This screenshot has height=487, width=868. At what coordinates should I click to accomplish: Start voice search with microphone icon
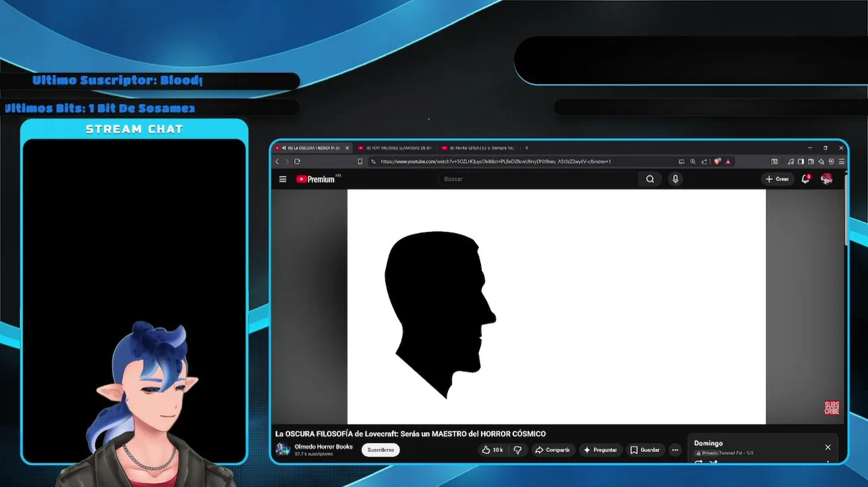click(x=675, y=179)
